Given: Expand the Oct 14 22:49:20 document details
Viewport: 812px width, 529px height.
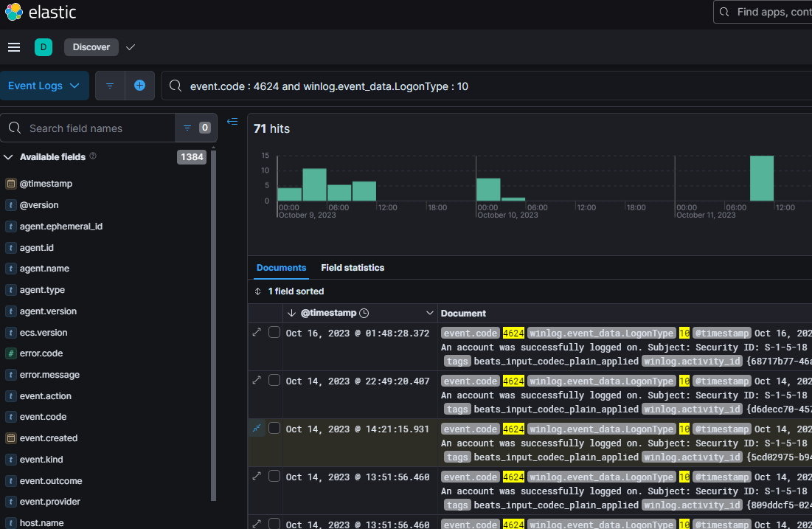Looking at the screenshot, I should coord(257,381).
